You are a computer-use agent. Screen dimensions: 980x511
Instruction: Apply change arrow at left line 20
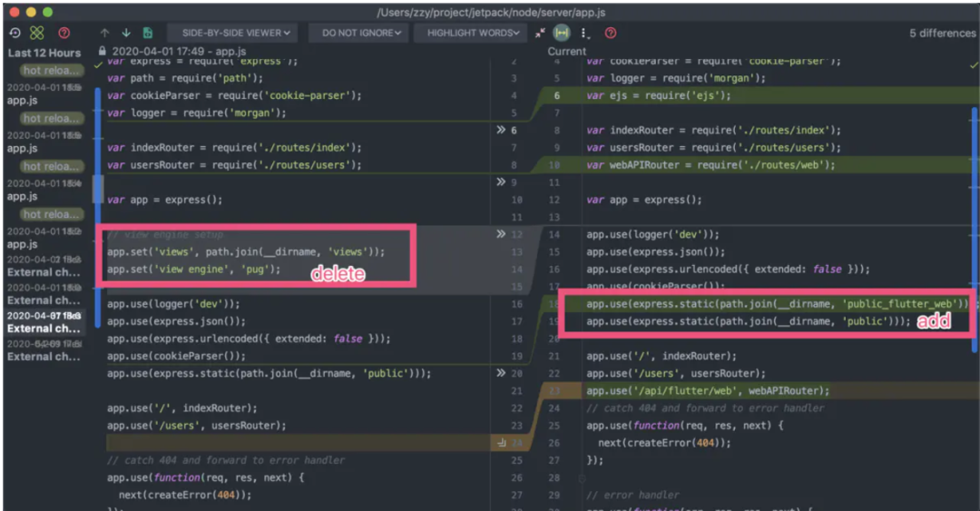(x=501, y=373)
